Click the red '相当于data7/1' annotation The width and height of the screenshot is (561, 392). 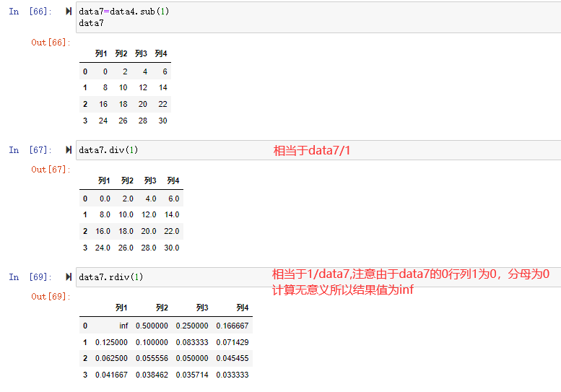coord(311,151)
